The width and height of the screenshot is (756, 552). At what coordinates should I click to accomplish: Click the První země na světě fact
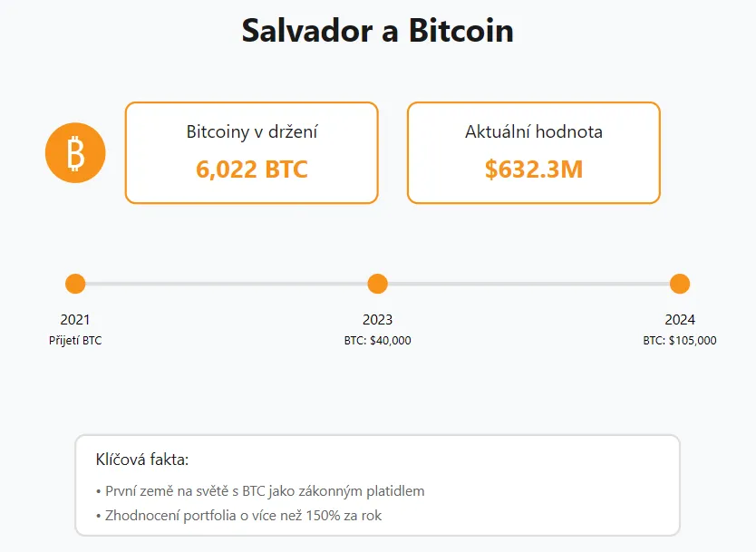[x=259, y=491]
